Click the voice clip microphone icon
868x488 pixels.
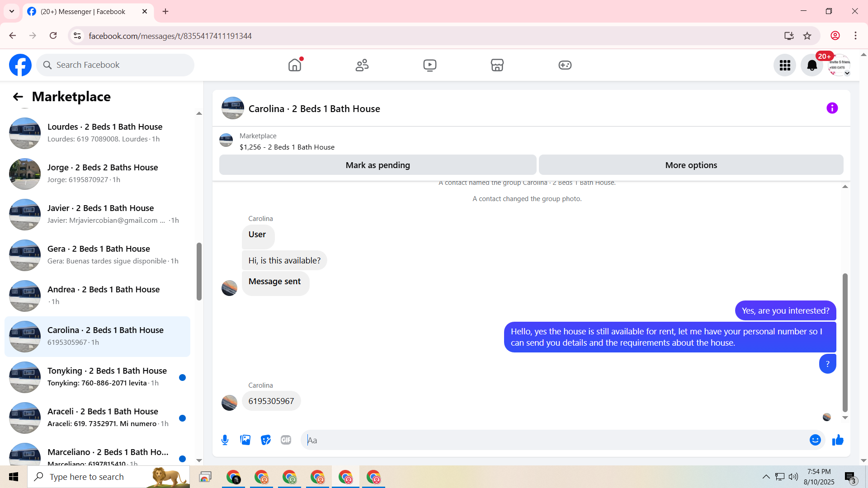tap(225, 440)
